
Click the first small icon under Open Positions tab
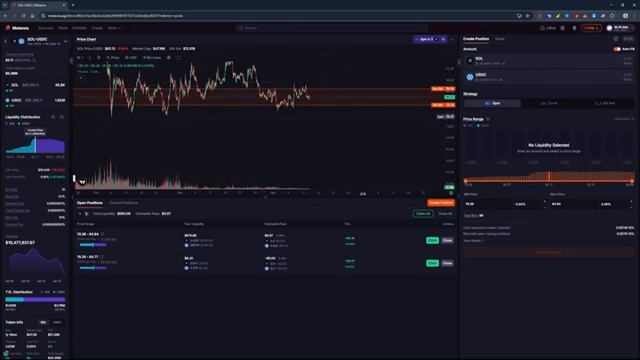(80, 213)
